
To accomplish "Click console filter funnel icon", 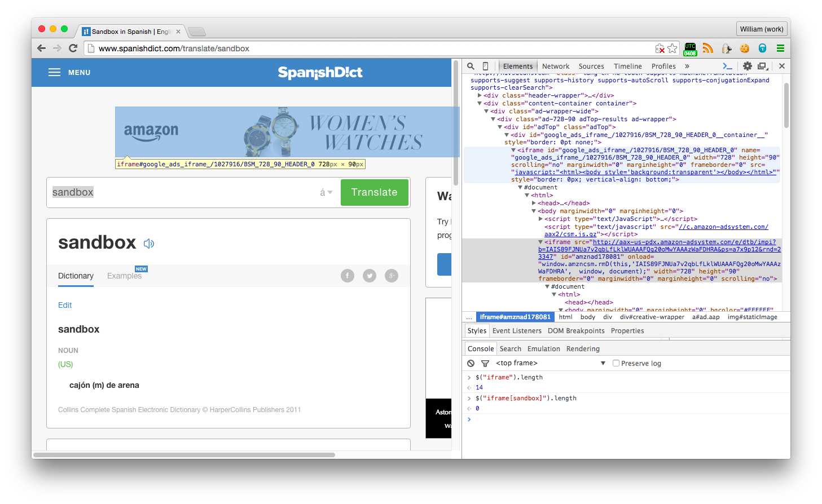I will (485, 364).
